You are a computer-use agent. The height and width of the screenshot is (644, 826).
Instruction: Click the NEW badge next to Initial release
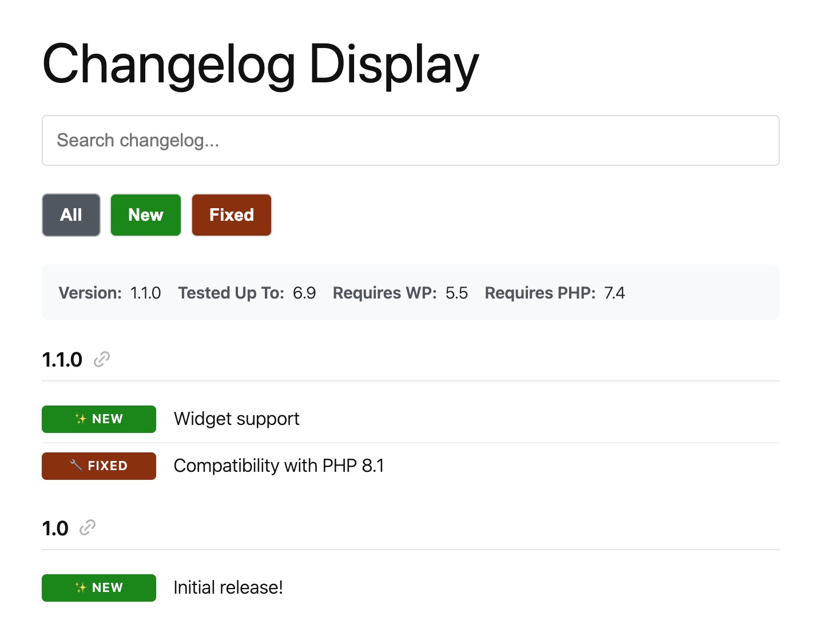tap(98, 587)
